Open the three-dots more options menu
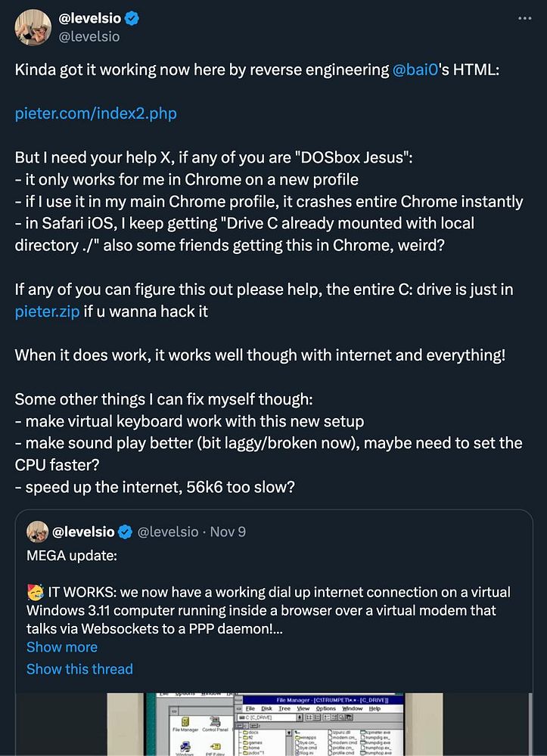Screen dimensions: 547x756 tap(524, 17)
